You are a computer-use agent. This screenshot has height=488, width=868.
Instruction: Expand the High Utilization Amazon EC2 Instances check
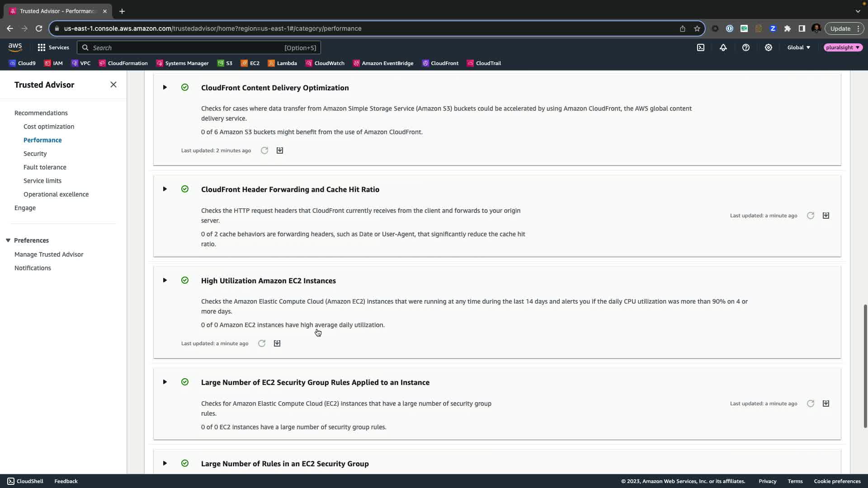click(x=165, y=280)
